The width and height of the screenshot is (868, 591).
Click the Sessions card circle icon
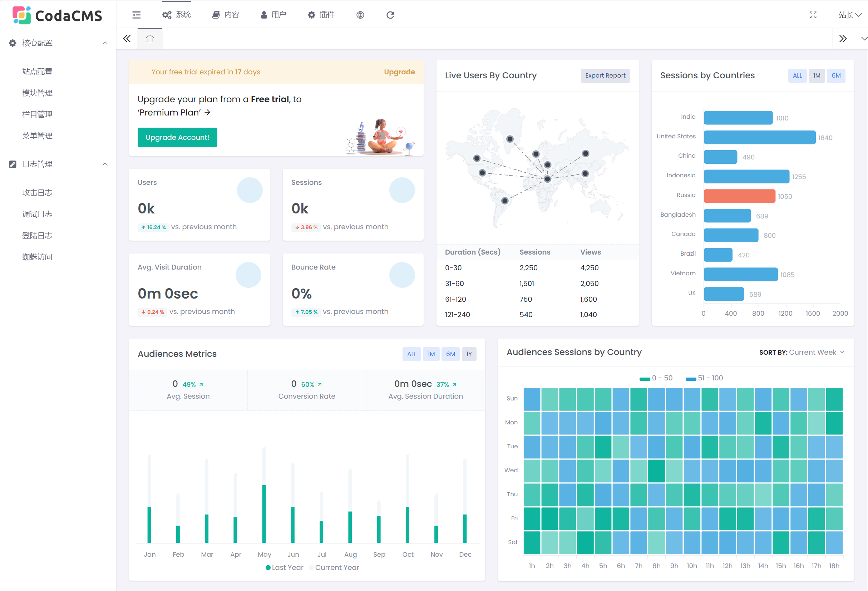click(x=402, y=190)
